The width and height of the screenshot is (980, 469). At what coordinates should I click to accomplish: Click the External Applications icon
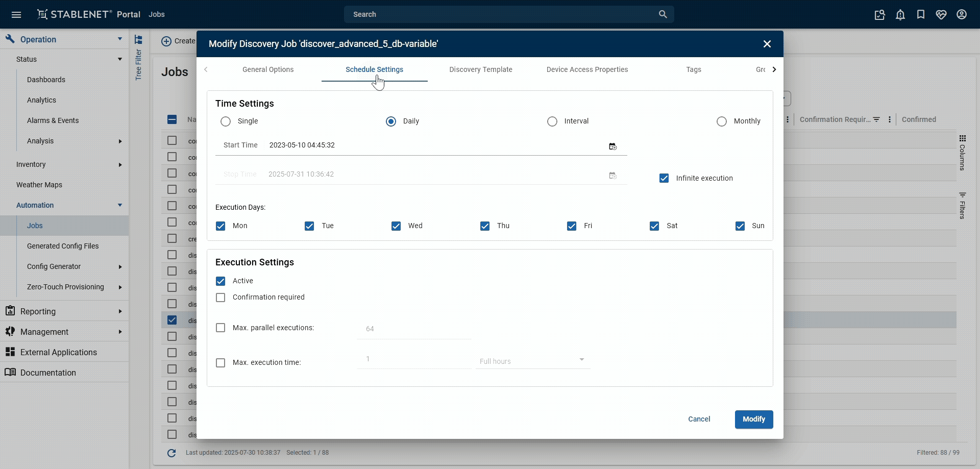click(x=10, y=352)
